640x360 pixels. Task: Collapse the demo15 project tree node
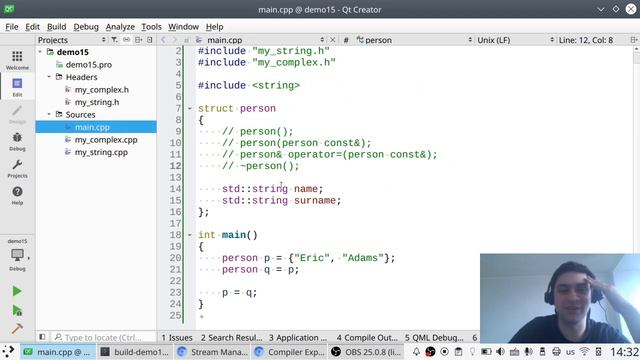[40, 52]
